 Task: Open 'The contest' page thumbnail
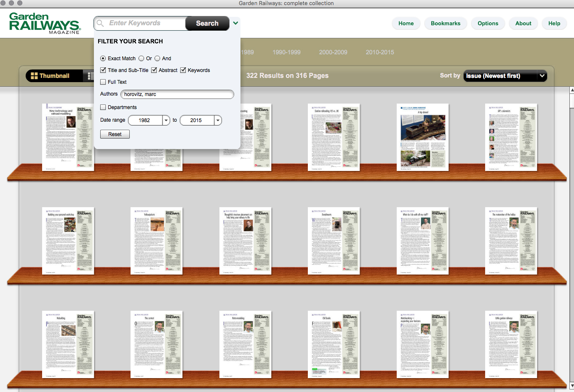(156, 344)
